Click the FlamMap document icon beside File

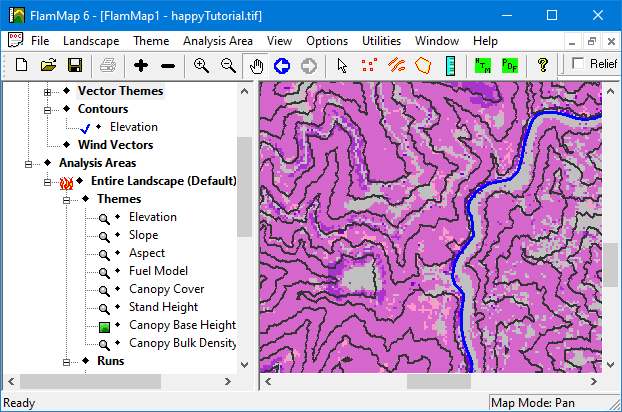[x=15, y=40]
